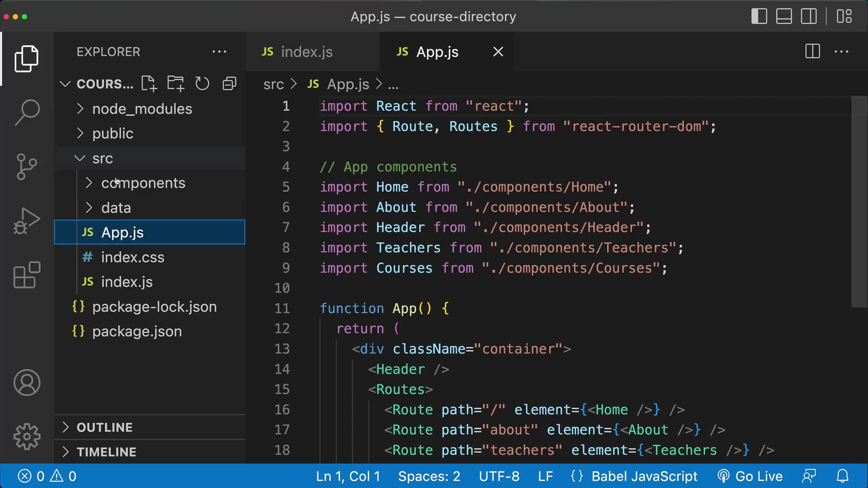Expand the OUTLINE section
The width and height of the screenshot is (868, 488).
(x=105, y=427)
